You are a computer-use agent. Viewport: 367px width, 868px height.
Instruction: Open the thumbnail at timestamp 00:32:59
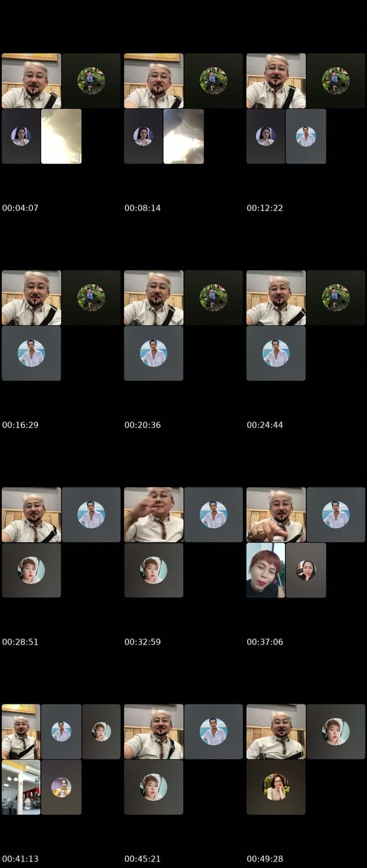coord(183,543)
